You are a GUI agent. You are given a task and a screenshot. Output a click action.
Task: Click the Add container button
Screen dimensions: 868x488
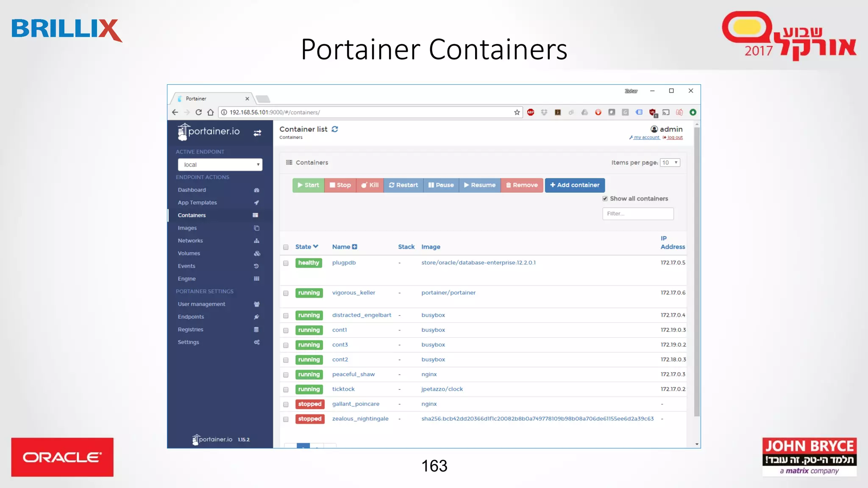[575, 186]
